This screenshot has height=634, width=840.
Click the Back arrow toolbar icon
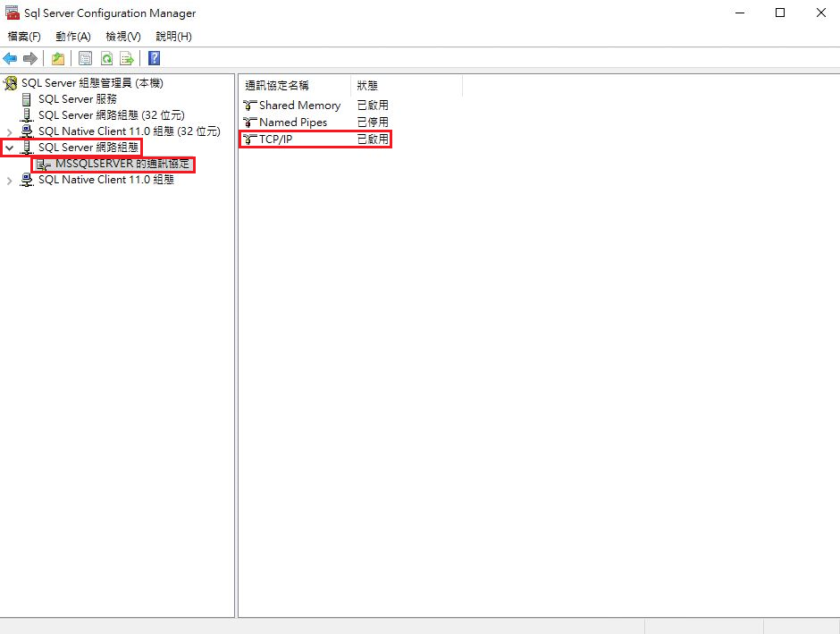(10, 58)
